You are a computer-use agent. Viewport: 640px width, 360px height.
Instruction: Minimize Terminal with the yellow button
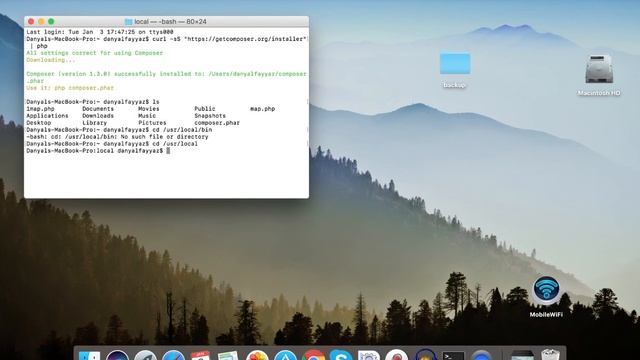[x=41, y=22]
